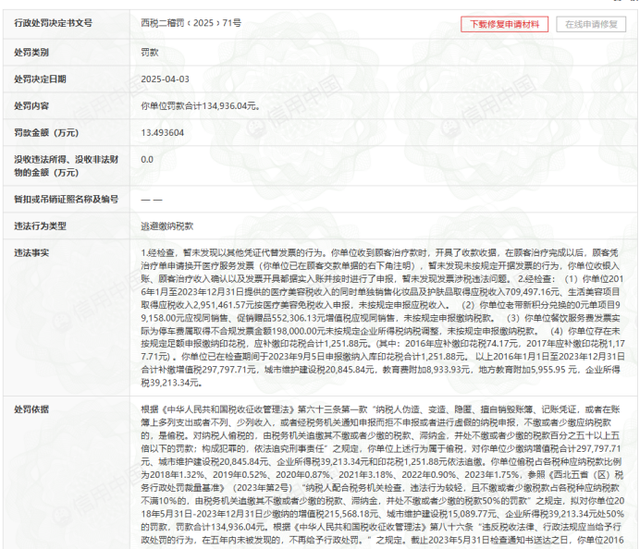This screenshot has height=549, width=640.
Task: Click the confiscated amount value 0.0
Action: 147,160
